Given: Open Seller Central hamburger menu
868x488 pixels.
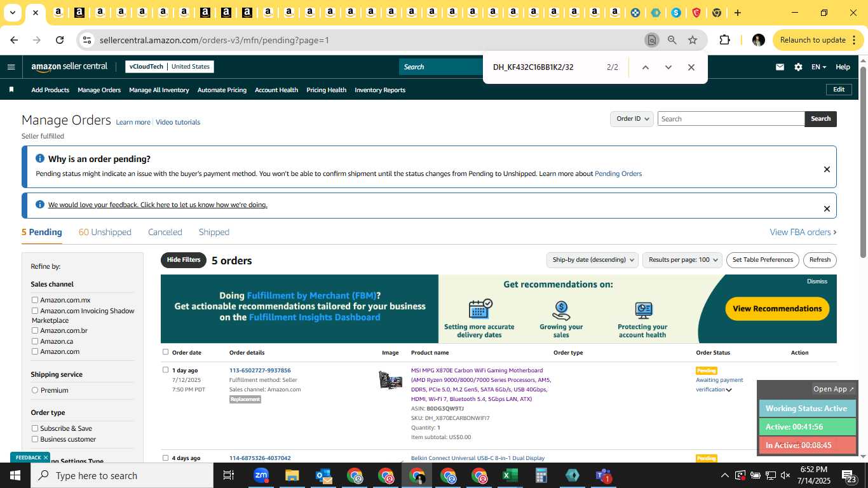Looking at the screenshot, I should (11, 67).
